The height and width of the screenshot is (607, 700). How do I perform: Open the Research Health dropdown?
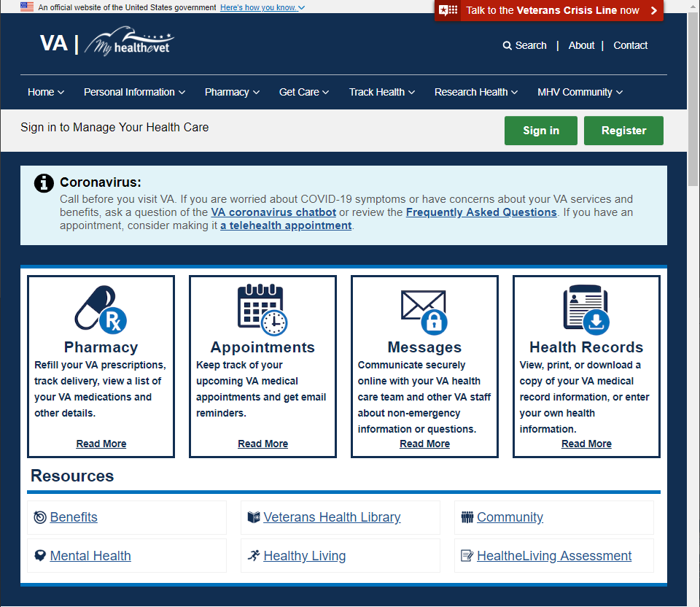[x=476, y=92]
